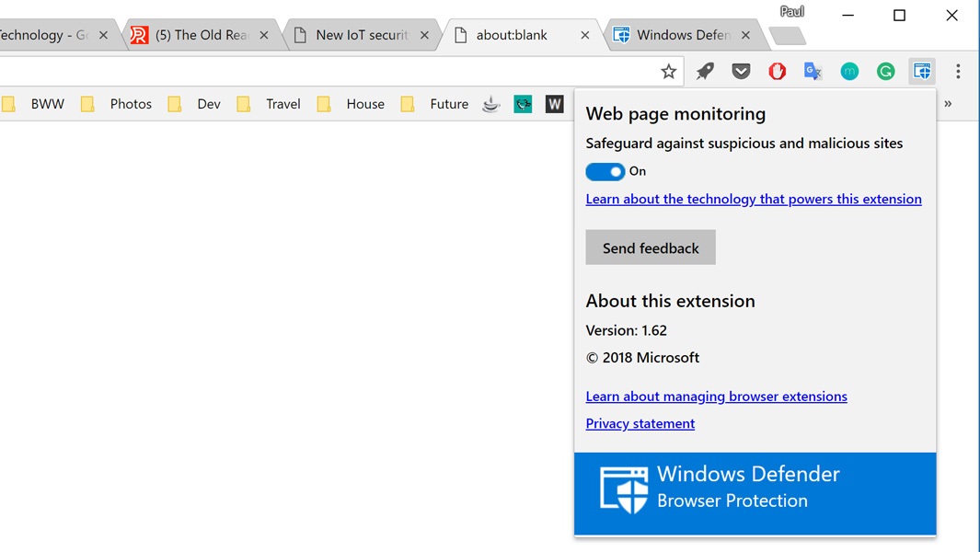
Task: Open 'Learn about the technology that powers this extension'
Action: click(754, 199)
